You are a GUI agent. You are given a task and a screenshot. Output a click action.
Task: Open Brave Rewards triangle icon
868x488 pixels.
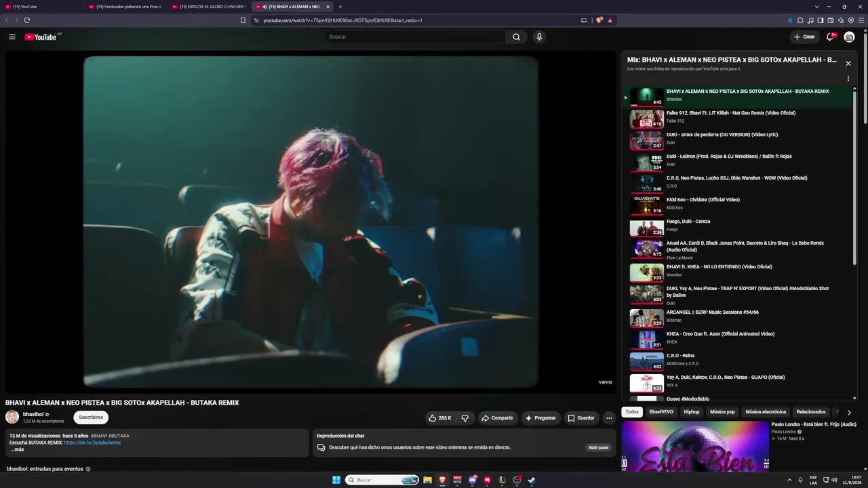610,20
